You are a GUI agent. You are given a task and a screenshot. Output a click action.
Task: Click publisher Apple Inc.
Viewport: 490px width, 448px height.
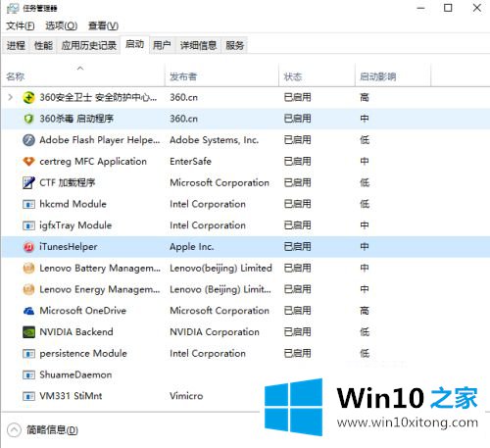point(192,247)
